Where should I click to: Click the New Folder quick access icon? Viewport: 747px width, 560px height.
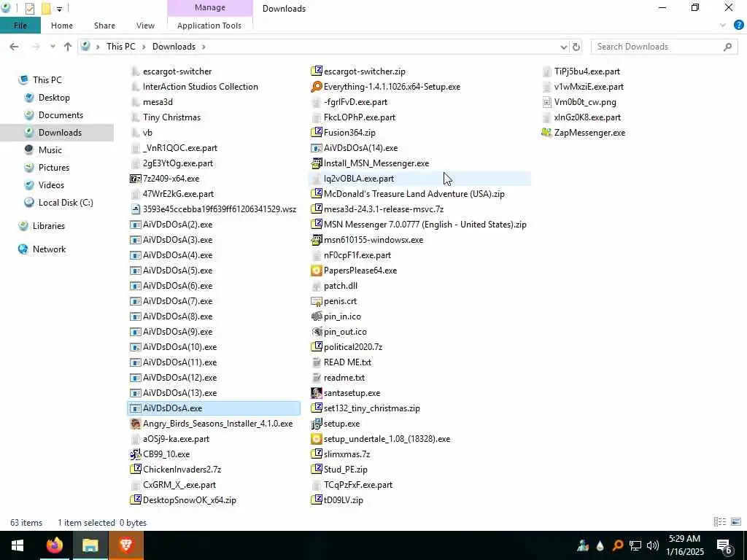pyautogui.click(x=46, y=8)
